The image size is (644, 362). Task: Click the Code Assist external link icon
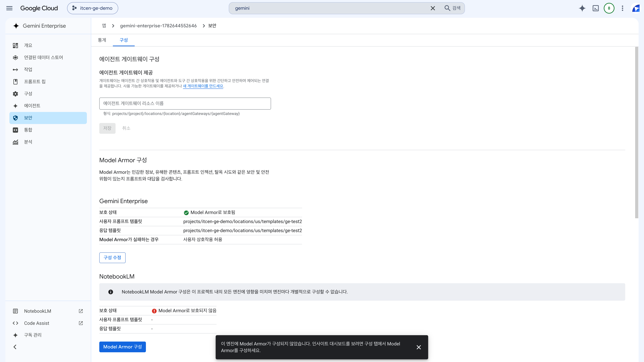click(81, 323)
